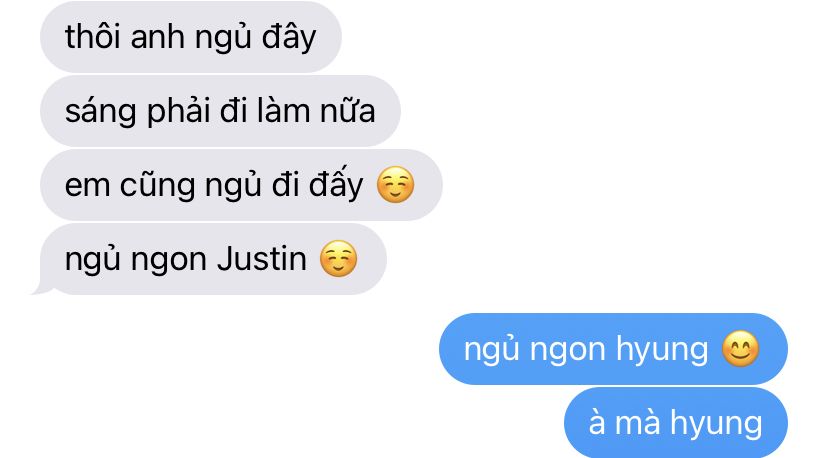Click the gray bubble tail below "ngủ ngon Justin"
The image size is (828, 458).
[43, 288]
